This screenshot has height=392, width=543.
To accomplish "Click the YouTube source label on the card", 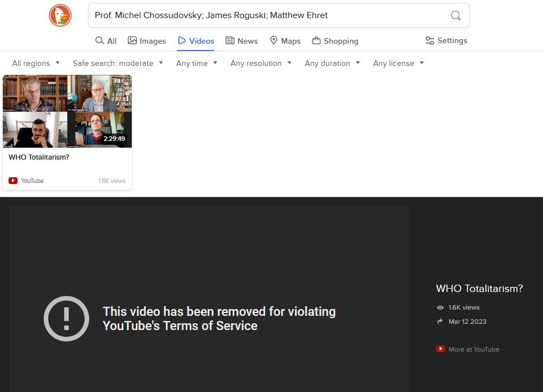I will tap(32, 181).
